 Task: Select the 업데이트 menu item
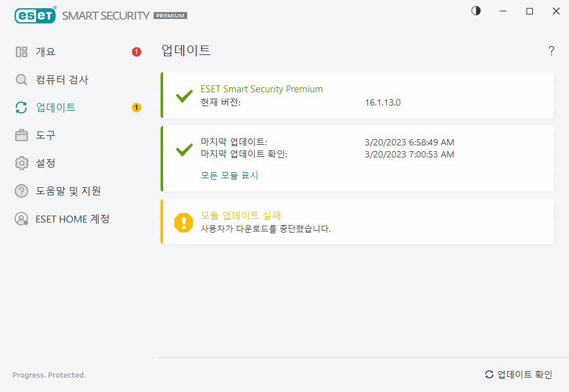point(56,107)
